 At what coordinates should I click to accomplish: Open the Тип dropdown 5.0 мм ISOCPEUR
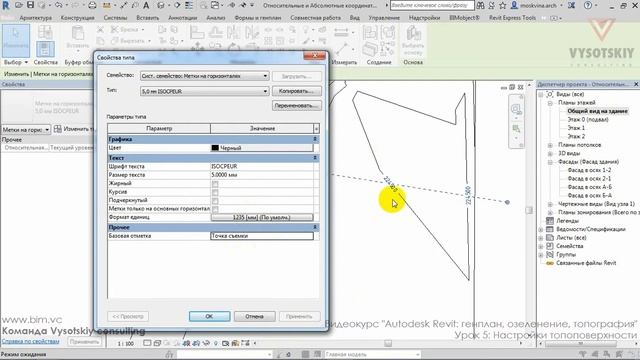coord(204,91)
